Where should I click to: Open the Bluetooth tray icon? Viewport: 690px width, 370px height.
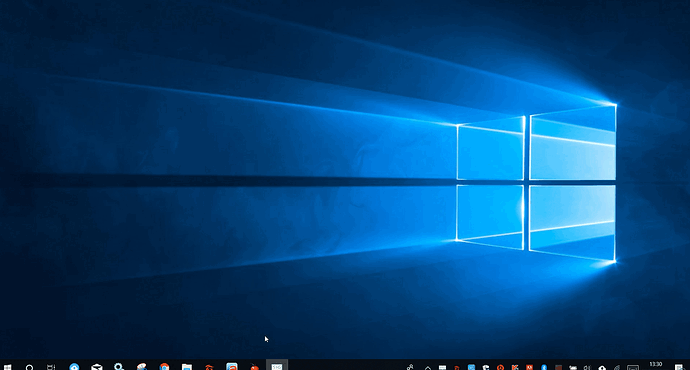click(x=544, y=367)
